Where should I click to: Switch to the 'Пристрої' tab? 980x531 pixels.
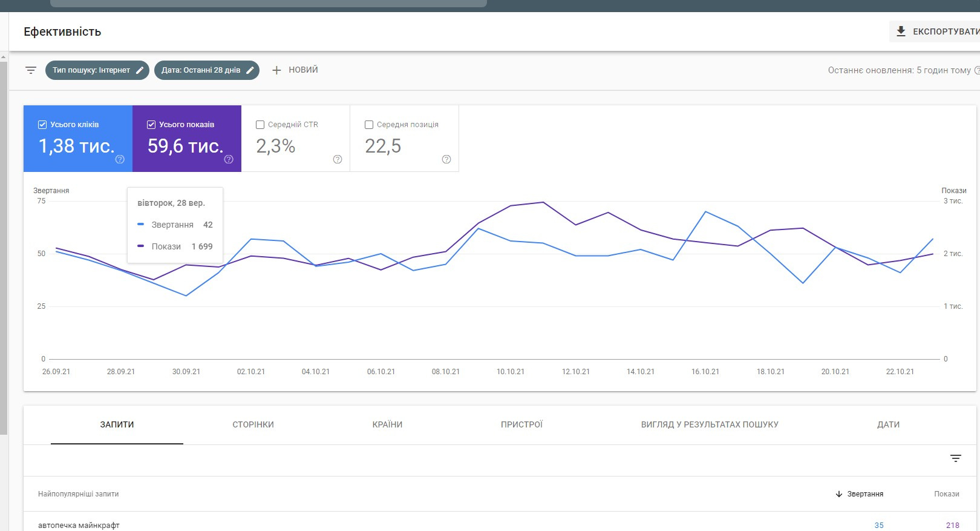point(521,424)
